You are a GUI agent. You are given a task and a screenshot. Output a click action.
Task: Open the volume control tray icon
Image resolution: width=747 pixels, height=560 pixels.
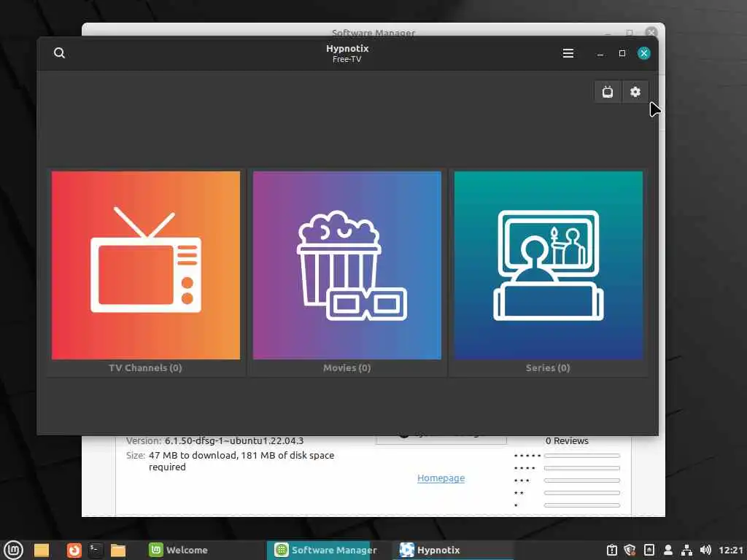click(705, 550)
